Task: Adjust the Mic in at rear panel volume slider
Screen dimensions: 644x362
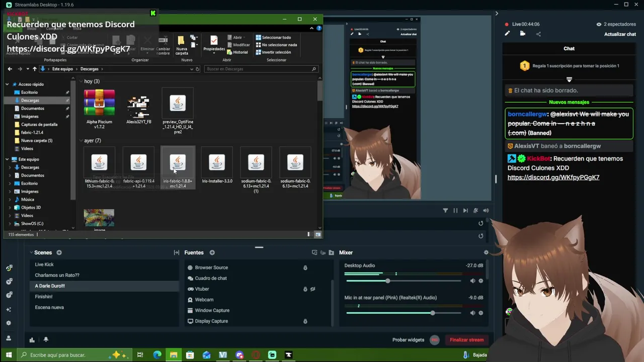Action: pyautogui.click(x=404, y=313)
